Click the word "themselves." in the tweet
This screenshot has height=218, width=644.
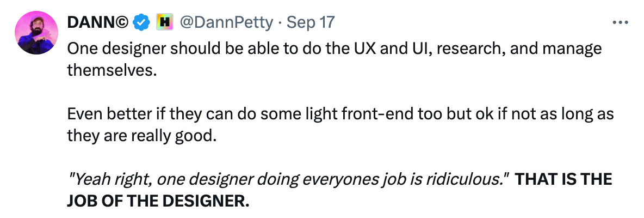(112, 70)
